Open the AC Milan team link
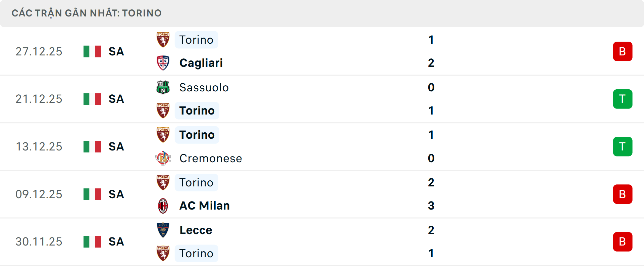The width and height of the screenshot is (644, 266). [x=204, y=206]
